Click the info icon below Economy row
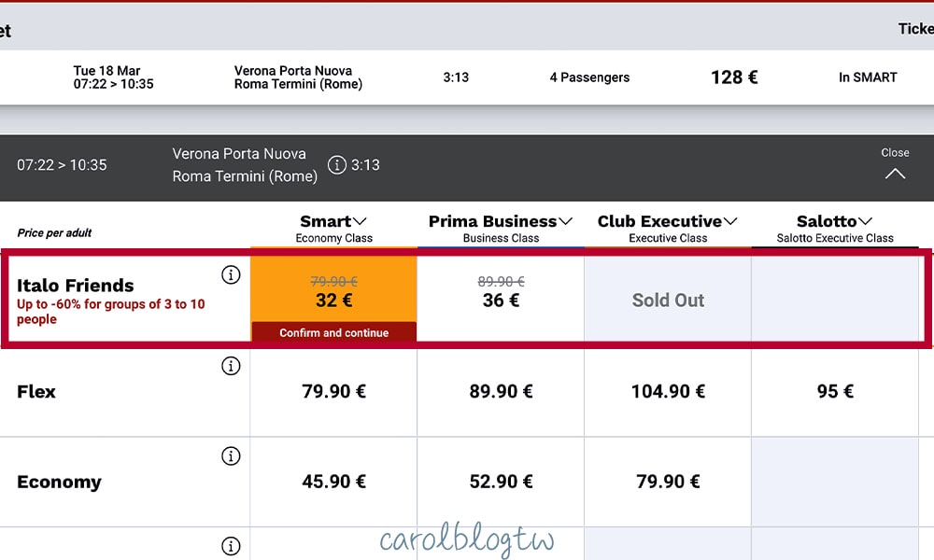Image resolution: width=934 pixels, height=560 pixels. pyautogui.click(x=231, y=546)
